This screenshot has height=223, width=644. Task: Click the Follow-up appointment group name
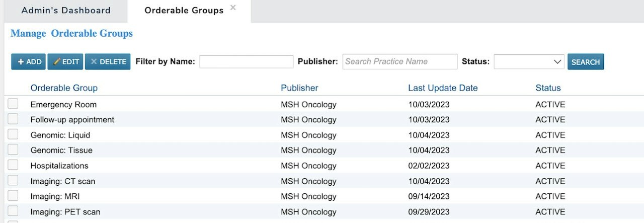72,120
